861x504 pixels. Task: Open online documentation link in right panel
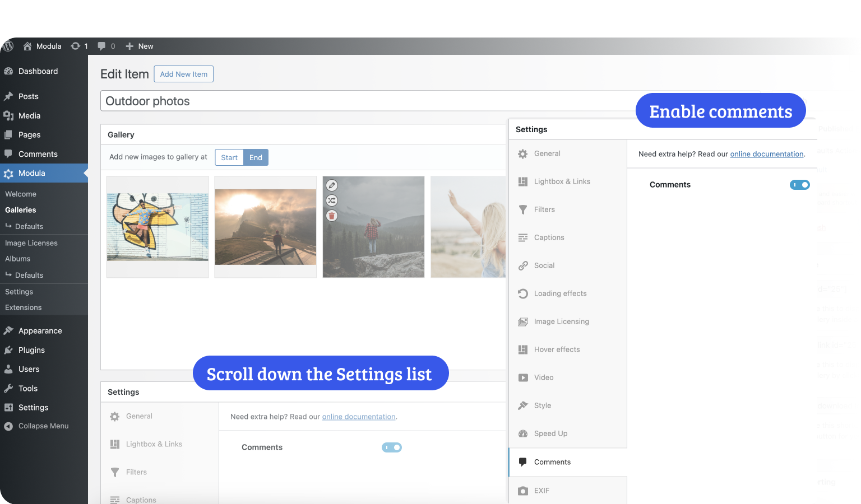coord(766,154)
